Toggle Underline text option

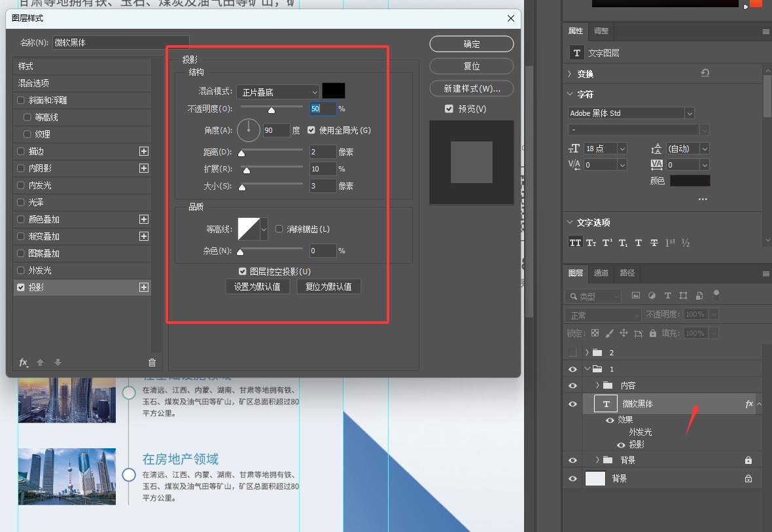point(639,242)
